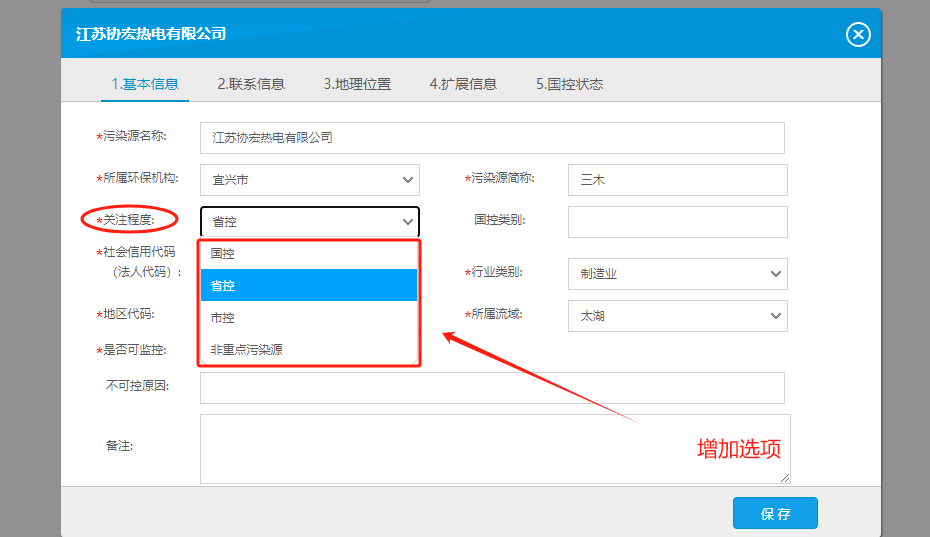Click the 国控类别 input field
This screenshot has height=537, width=930.
[x=677, y=222]
